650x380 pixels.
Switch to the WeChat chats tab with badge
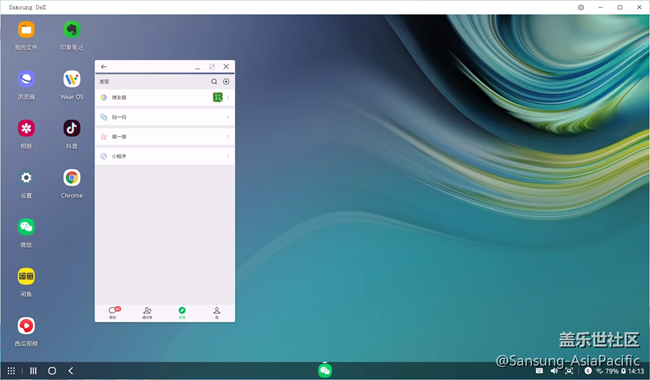pos(113,312)
